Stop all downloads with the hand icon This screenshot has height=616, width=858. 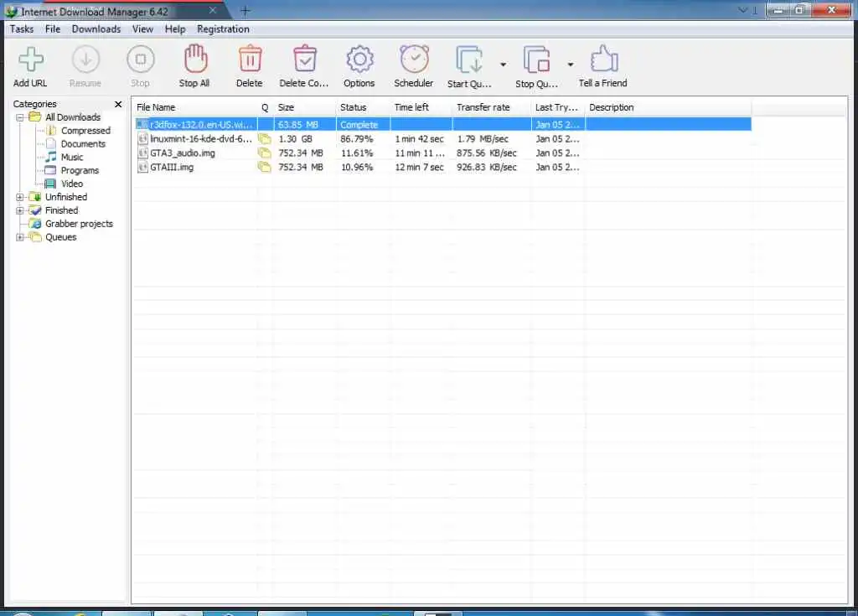[194, 59]
